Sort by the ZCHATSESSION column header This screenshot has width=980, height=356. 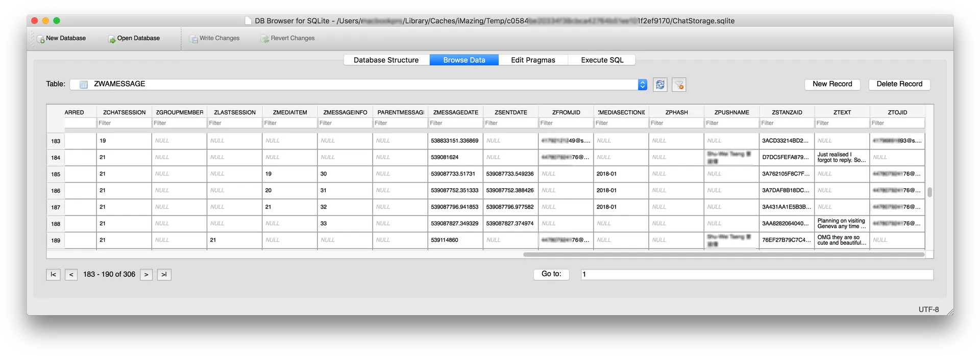click(x=124, y=112)
